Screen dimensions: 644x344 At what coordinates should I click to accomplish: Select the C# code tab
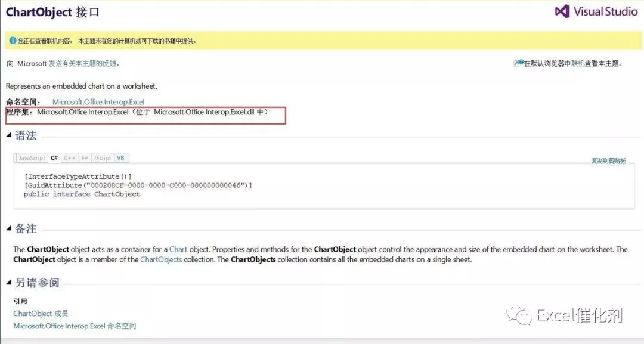(x=54, y=158)
